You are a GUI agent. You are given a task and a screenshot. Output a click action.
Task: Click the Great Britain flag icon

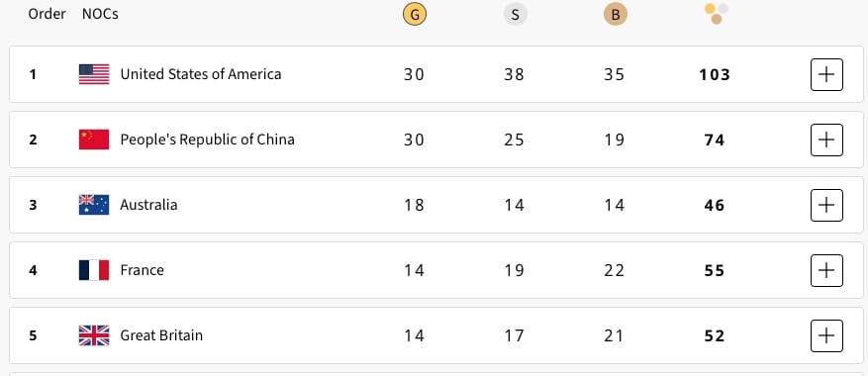tap(94, 335)
